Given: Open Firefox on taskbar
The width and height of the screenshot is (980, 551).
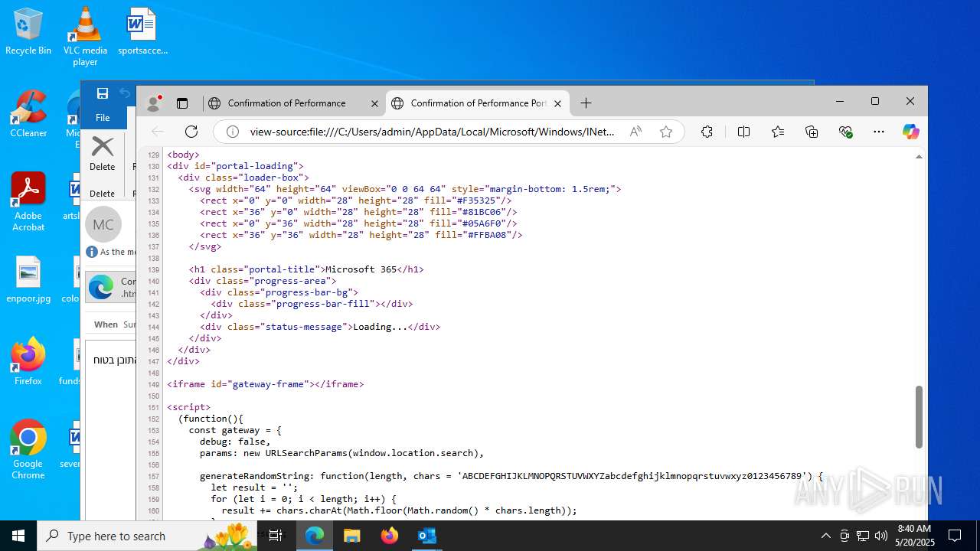Looking at the screenshot, I should click(389, 536).
